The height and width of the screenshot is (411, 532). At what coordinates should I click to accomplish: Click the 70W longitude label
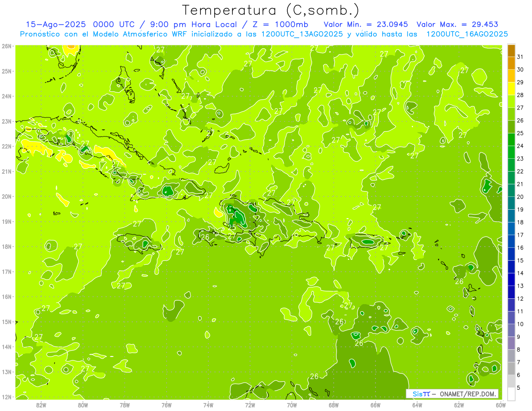[291, 405]
